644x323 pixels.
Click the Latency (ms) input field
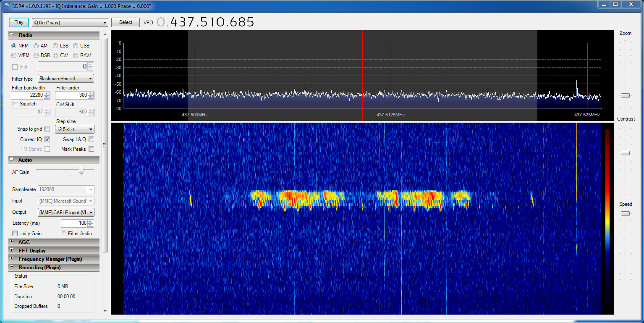coord(74,223)
